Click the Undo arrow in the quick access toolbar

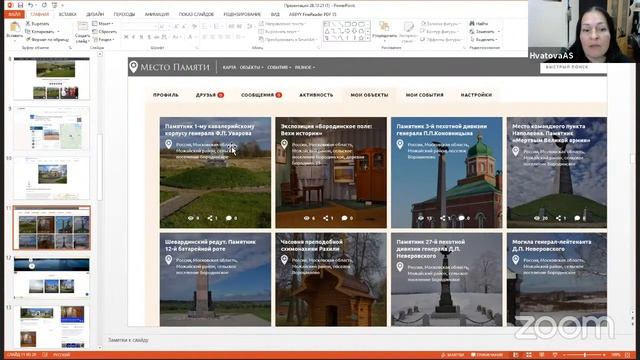31,5
